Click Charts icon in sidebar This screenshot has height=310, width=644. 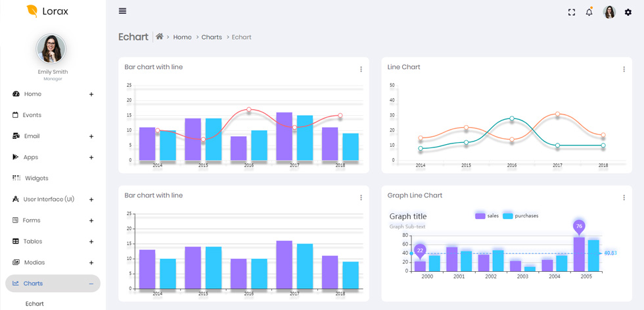(x=16, y=283)
